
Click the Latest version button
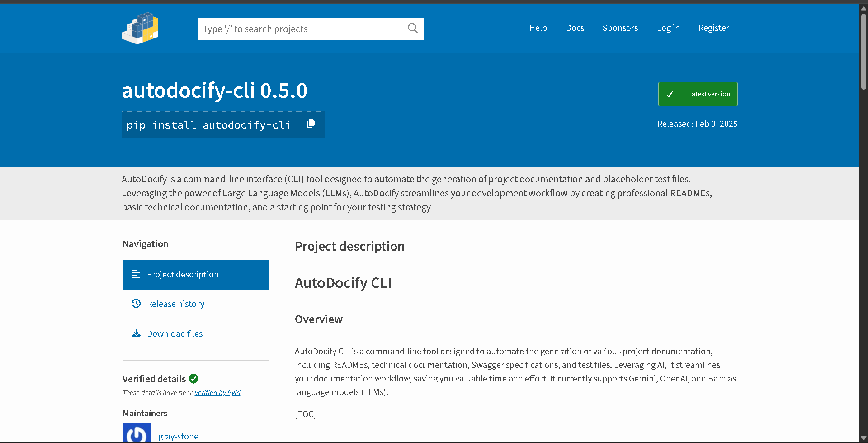click(698, 94)
